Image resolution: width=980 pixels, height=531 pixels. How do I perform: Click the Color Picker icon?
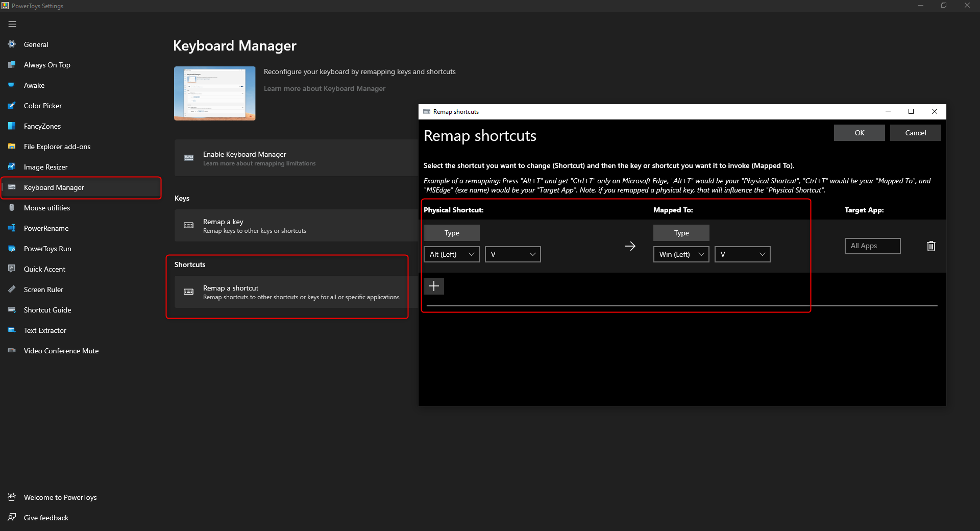point(12,106)
